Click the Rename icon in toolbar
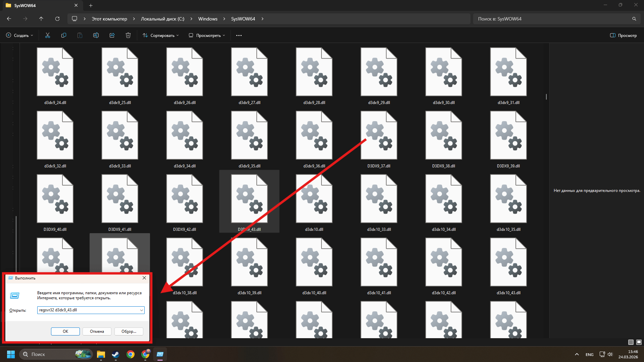Image resolution: width=644 pixels, height=362 pixels. [96, 35]
